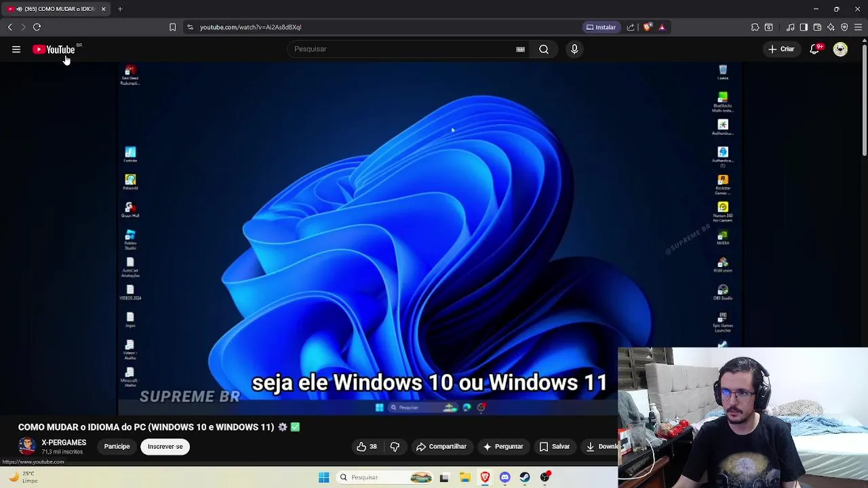Open the tab search icon
The height and width of the screenshot is (488, 868).
click(x=768, y=27)
